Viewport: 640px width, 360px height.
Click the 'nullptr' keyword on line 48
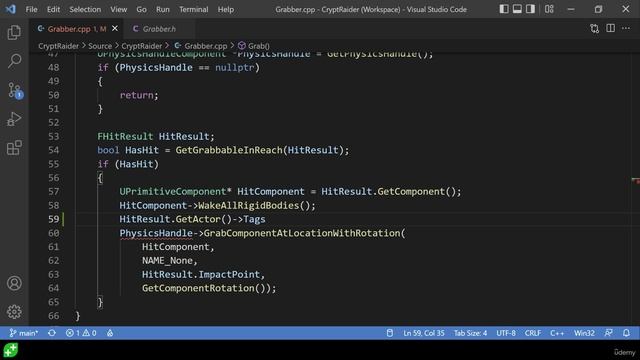(x=235, y=67)
